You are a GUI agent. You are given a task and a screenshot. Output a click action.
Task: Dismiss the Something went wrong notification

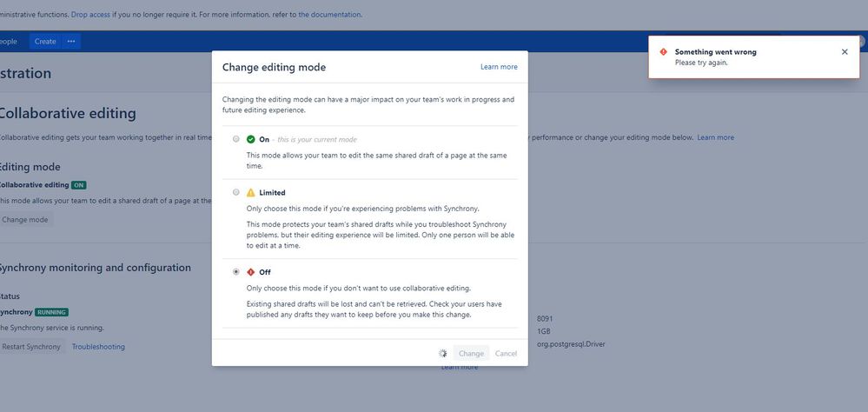[x=845, y=51]
